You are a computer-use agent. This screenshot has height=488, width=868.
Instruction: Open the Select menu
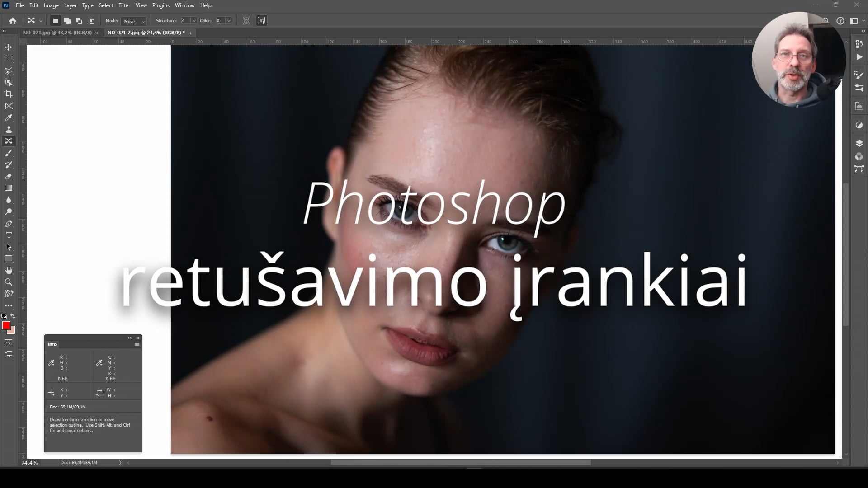pyautogui.click(x=106, y=5)
